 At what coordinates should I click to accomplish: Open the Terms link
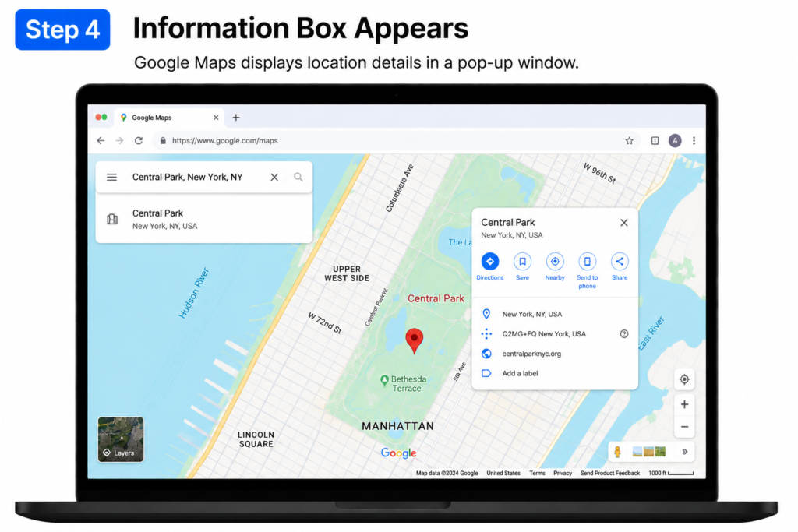pyautogui.click(x=537, y=473)
